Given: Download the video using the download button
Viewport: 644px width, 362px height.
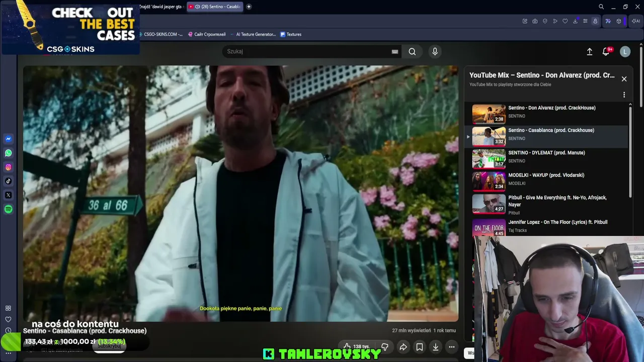Looking at the screenshot, I should click(x=436, y=347).
